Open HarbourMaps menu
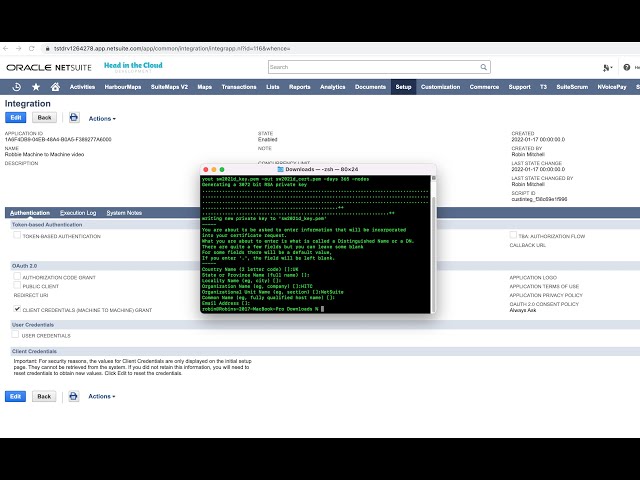The height and width of the screenshot is (480, 640). coord(122,87)
